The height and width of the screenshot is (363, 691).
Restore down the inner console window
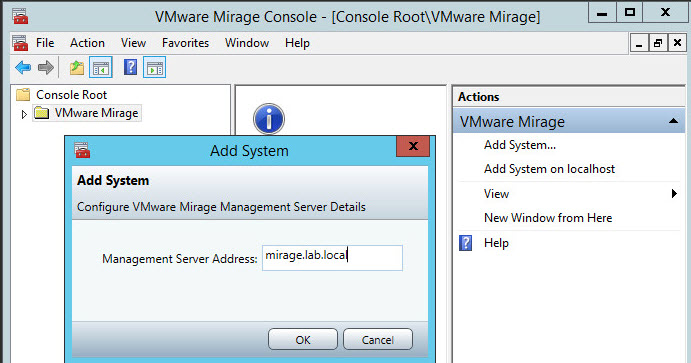658,43
